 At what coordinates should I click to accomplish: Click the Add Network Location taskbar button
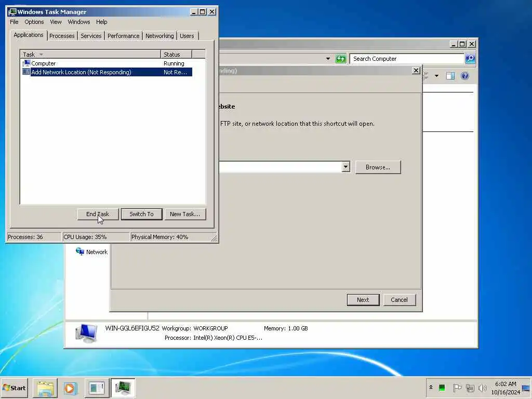coord(97,388)
